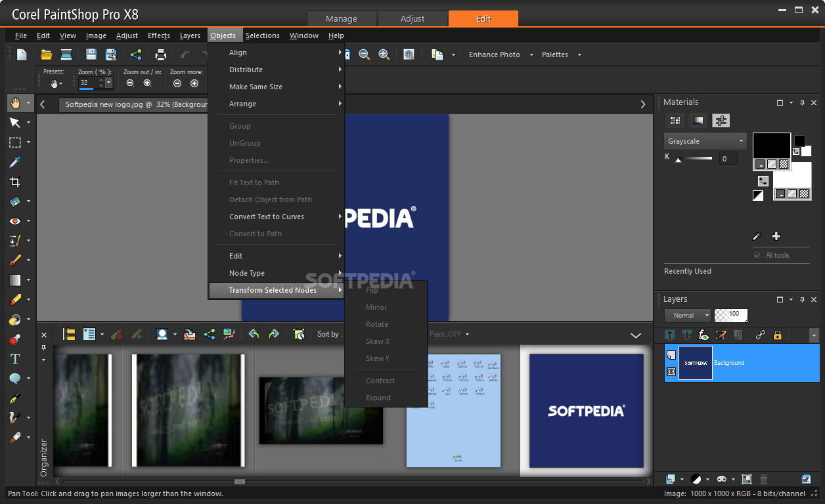Viewport: 825px width, 504px height.
Task: Open the Grayscale color model dropdown
Action: point(705,141)
